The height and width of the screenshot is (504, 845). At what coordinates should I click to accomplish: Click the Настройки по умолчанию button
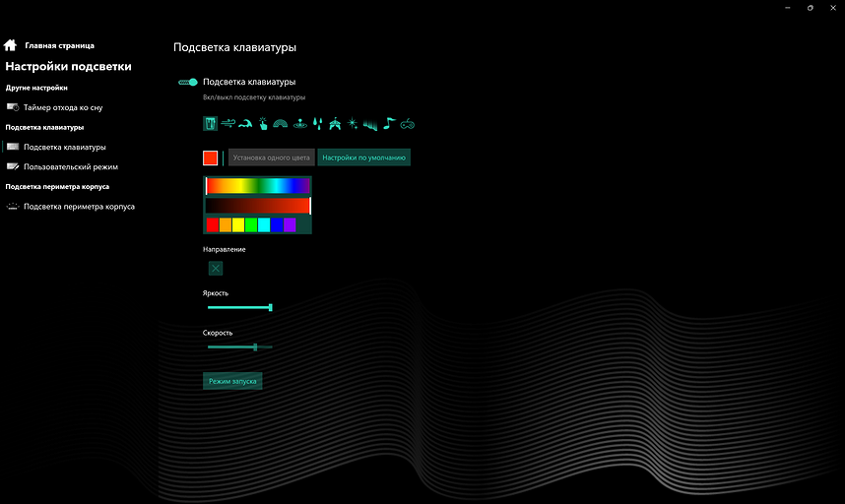click(x=363, y=157)
